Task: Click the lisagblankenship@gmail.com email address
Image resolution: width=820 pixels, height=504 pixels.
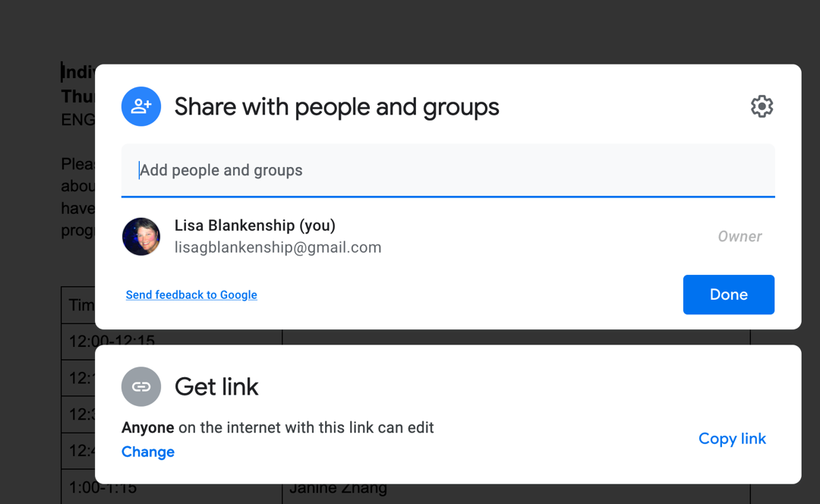Action: point(278,247)
